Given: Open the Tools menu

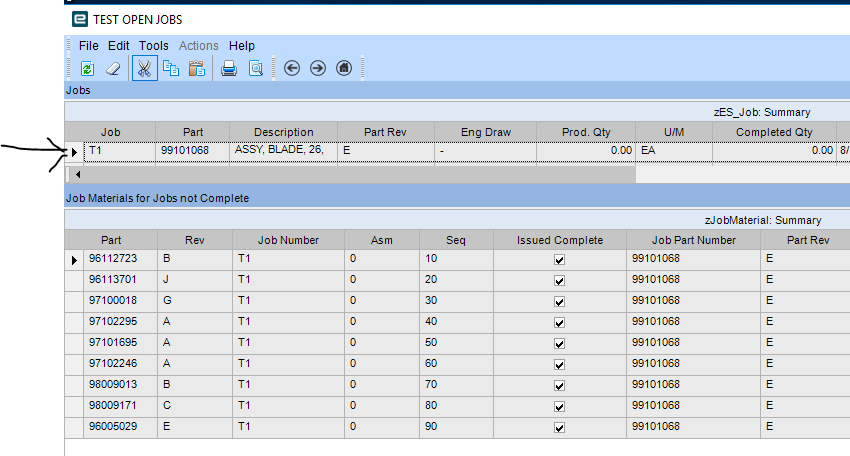Looking at the screenshot, I should [153, 46].
